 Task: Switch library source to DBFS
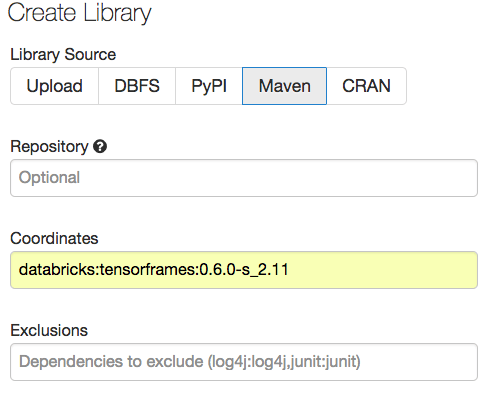point(137,86)
